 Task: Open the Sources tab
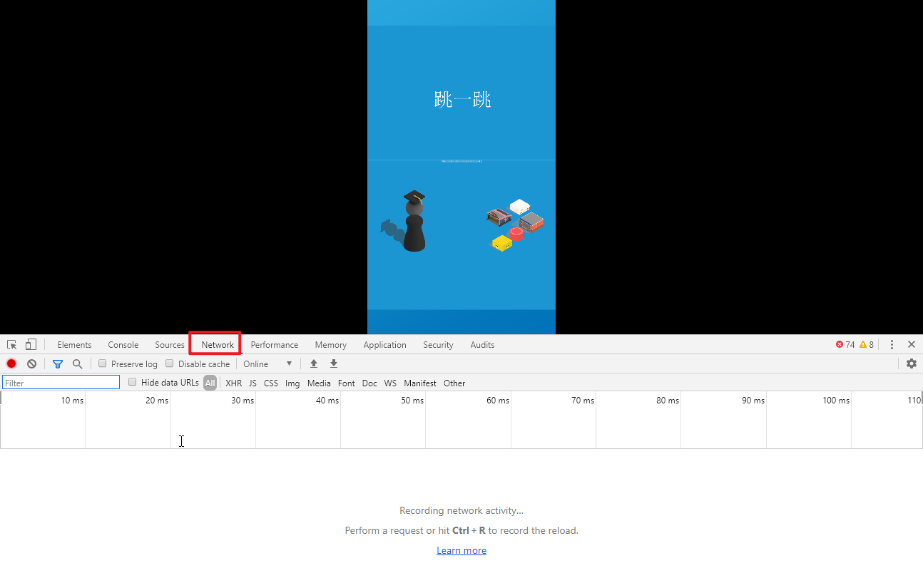[170, 344]
